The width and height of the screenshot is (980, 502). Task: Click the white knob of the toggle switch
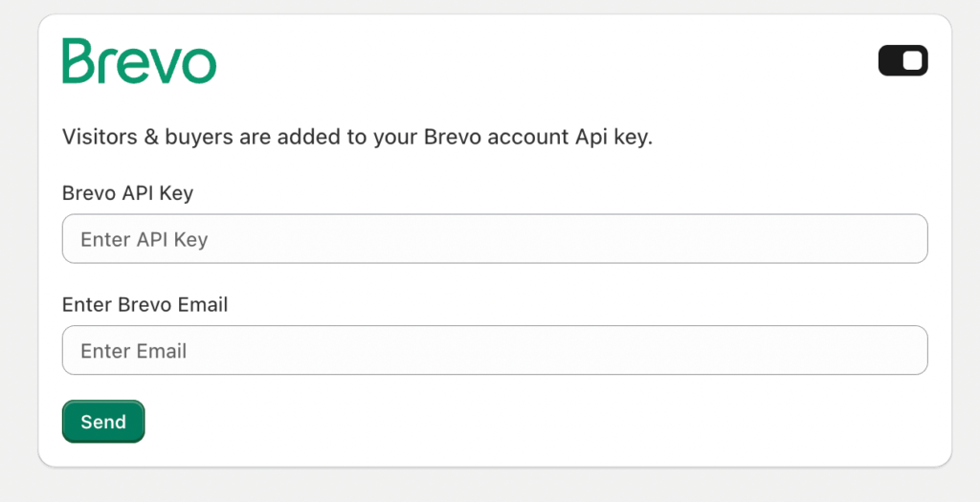(912, 60)
